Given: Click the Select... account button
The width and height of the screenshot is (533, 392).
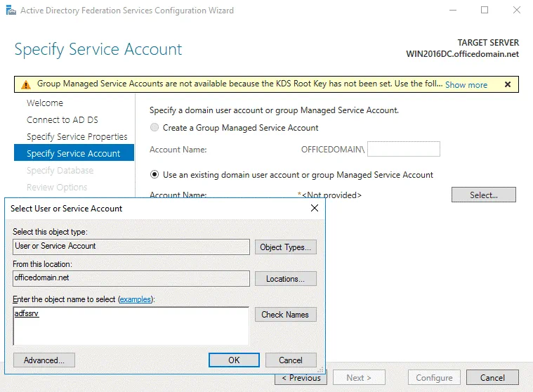Looking at the screenshot, I should (x=483, y=195).
